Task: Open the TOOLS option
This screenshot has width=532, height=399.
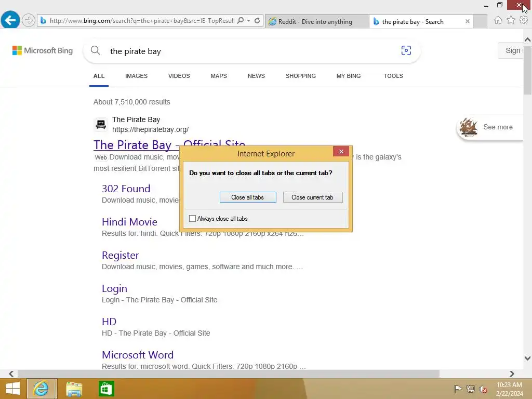Action: (x=393, y=76)
